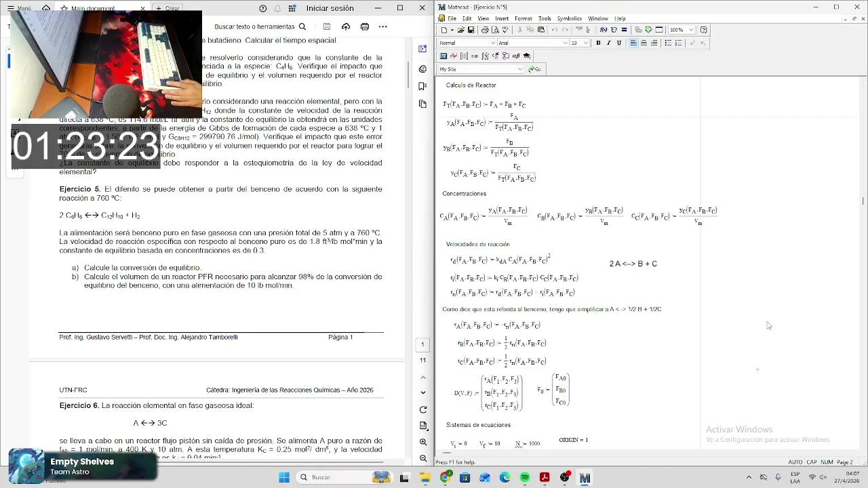Click zoom in magnifier in PDF sidebar
The height and width of the screenshot is (488, 868).
coord(422,442)
